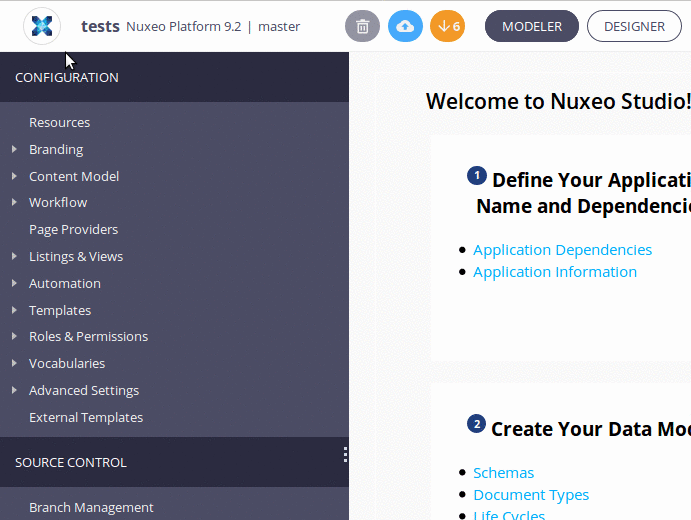Click the sidebar three-dot handle
Screen dimensions: 691x520
(346, 454)
